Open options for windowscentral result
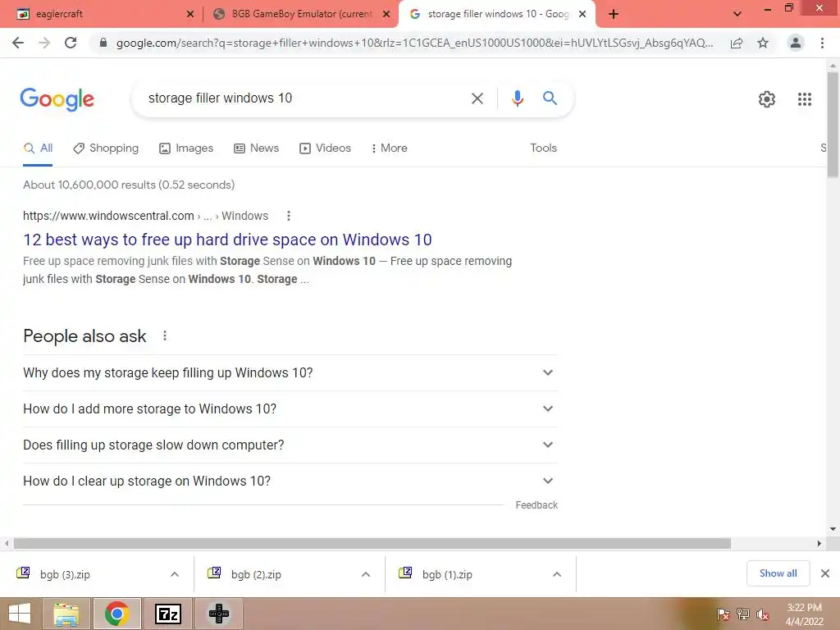This screenshot has width=840, height=630. (289, 216)
